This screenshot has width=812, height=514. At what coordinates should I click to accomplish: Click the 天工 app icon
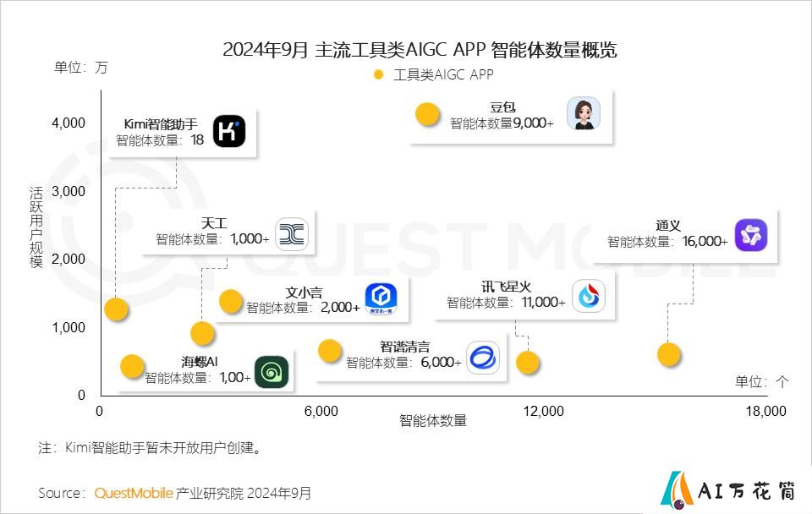click(x=292, y=234)
